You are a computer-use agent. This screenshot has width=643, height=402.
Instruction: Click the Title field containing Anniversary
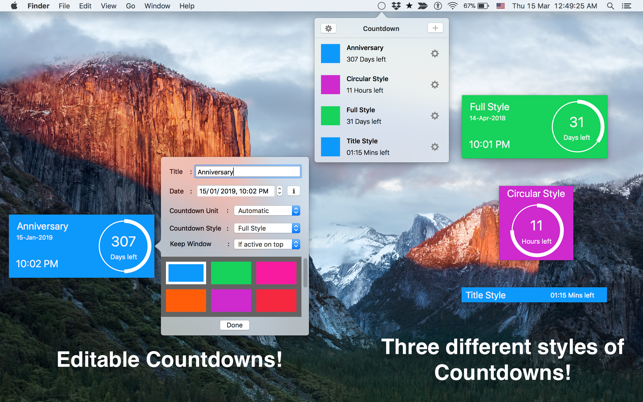[x=248, y=171]
